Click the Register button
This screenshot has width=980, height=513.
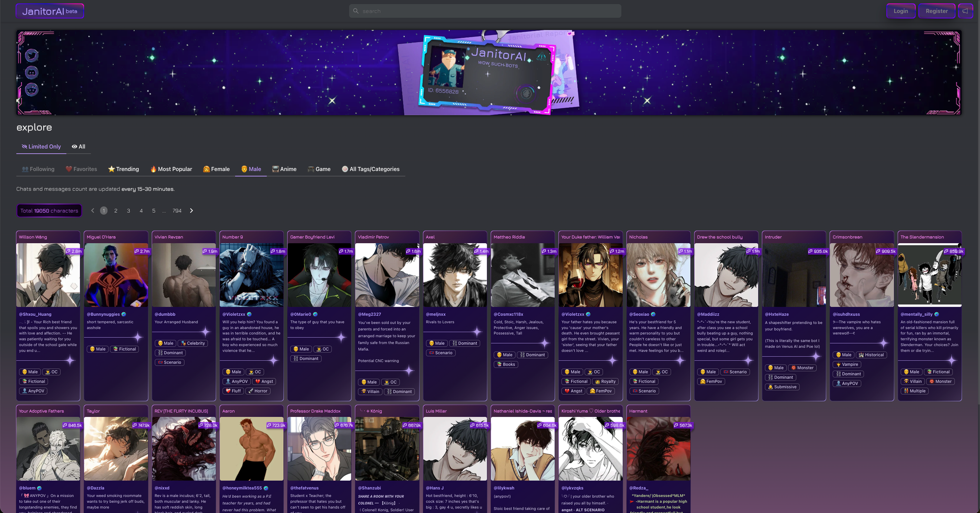click(936, 11)
